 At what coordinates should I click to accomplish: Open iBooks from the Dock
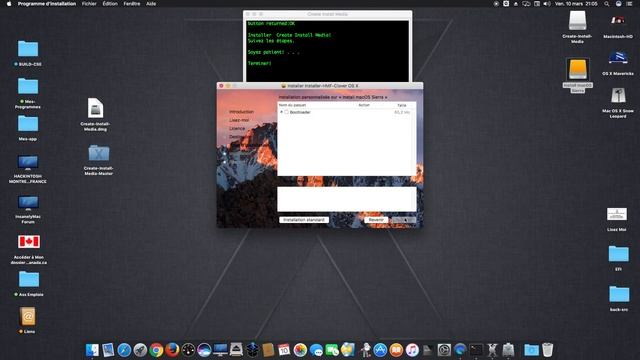click(x=396, y=350)
